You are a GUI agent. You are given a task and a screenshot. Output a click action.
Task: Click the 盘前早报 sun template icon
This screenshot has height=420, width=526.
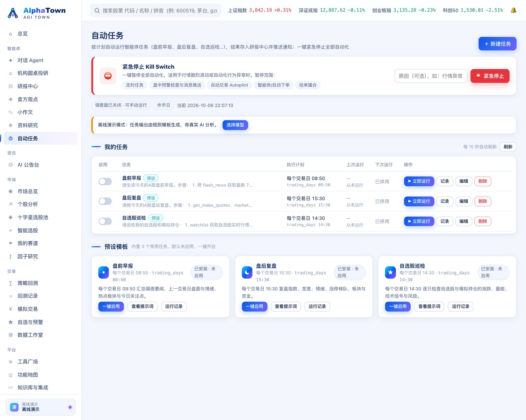(104, 272)
